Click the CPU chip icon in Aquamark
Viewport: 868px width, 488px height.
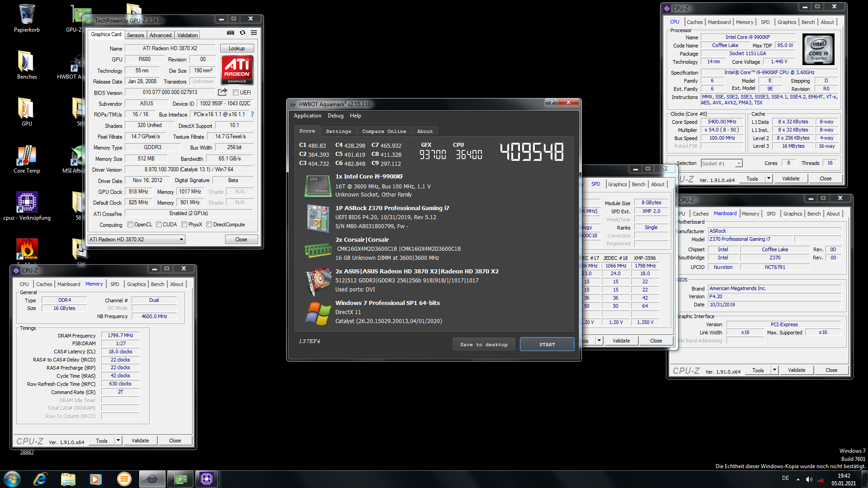point(317,186)
